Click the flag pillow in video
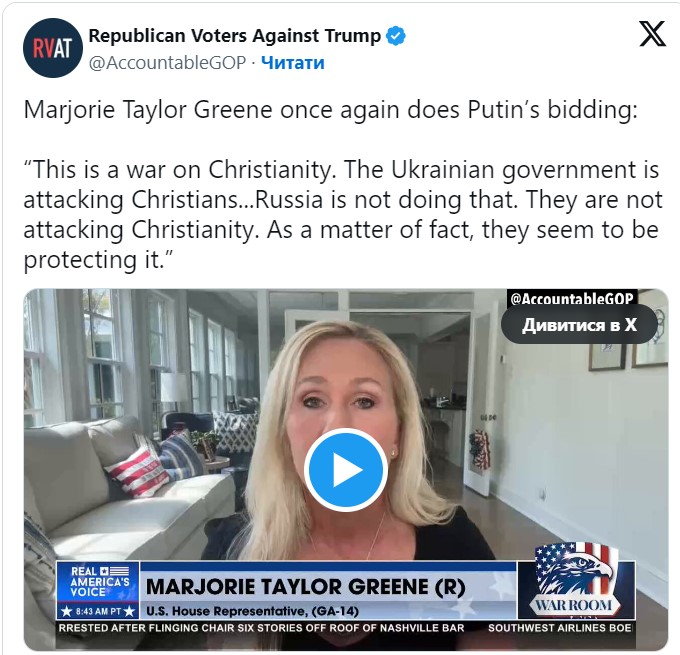 pos(137,472)
